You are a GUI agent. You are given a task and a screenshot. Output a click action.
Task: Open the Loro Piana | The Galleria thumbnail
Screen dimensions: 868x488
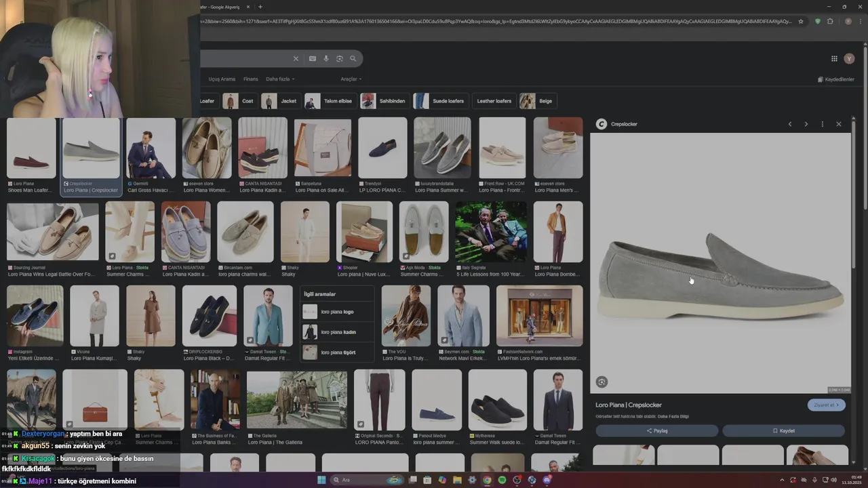tap(297, 400)
